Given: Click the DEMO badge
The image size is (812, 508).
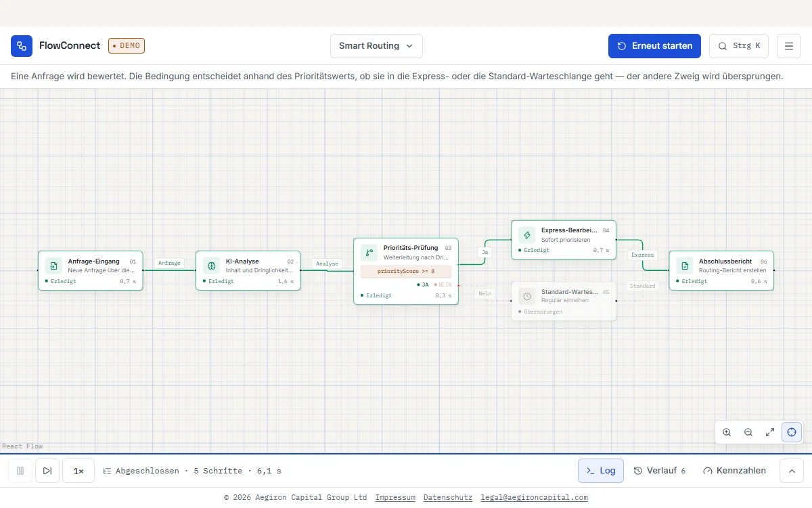Looking at the screenshot, I should 127,45.
